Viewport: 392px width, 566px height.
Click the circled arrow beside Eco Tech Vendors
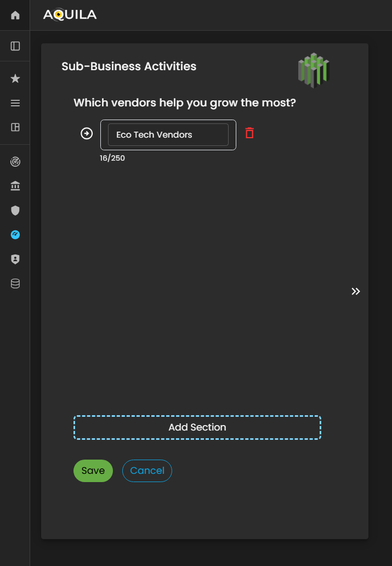coord(87,133)
